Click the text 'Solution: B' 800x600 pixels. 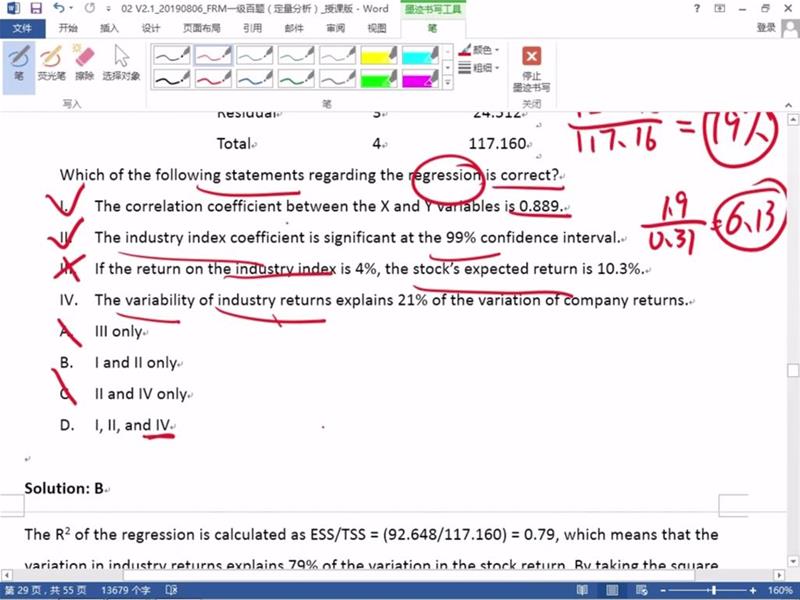[x=64, y=488]
